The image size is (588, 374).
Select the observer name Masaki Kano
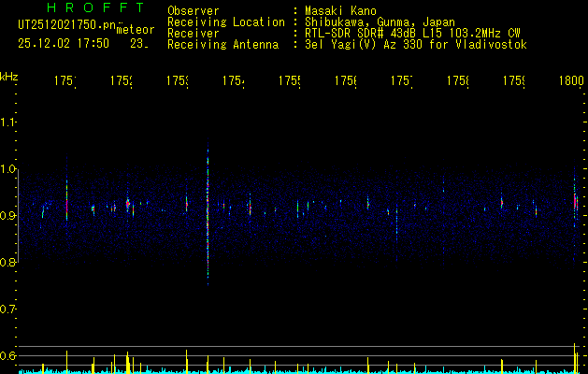(x=340, y=10)
